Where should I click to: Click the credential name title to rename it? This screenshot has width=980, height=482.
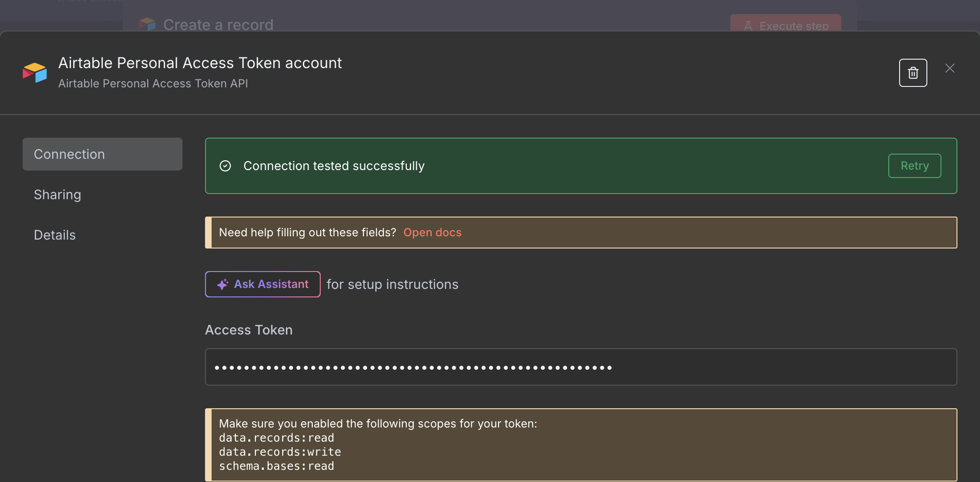click(x=200, y=63)
